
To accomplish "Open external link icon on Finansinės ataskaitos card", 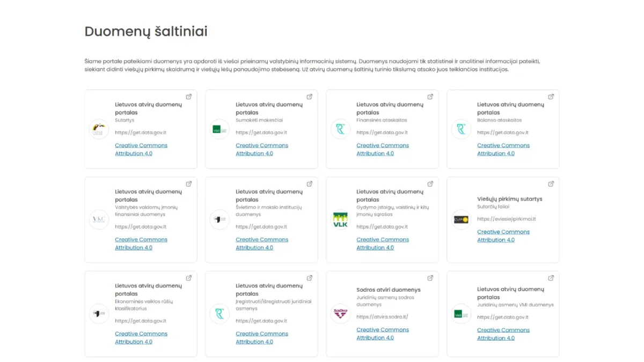I will (430, 97).
